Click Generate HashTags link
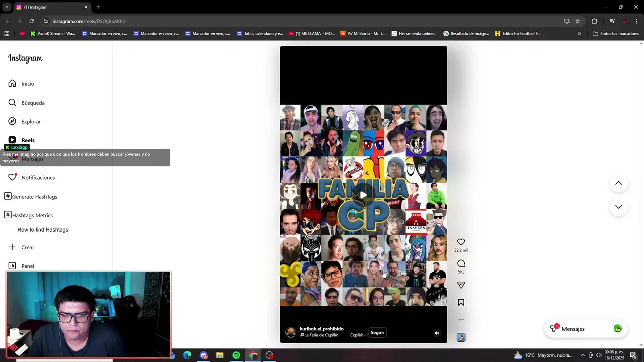Viewport: 644px width, 362px height. click(x=31, y=197)
